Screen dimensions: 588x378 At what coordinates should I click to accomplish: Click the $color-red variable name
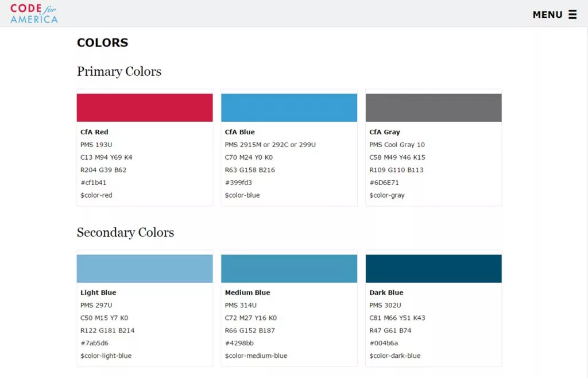(x=96, y=195)
